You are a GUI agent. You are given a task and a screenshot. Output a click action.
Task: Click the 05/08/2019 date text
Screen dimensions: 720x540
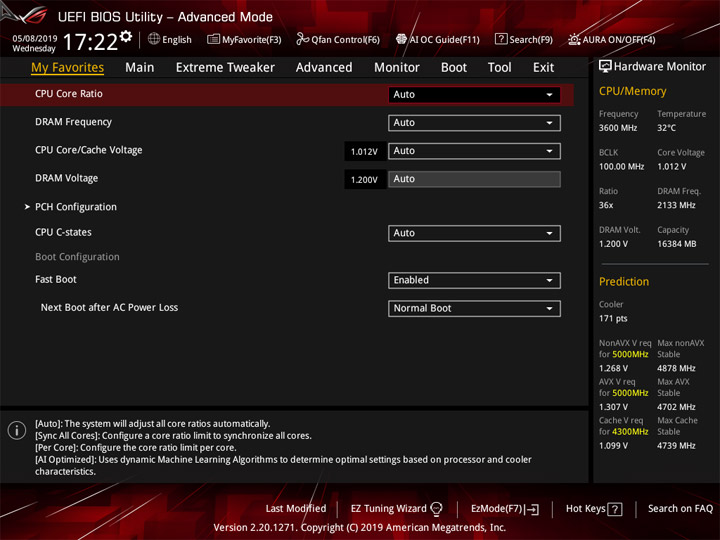[35, 39]
